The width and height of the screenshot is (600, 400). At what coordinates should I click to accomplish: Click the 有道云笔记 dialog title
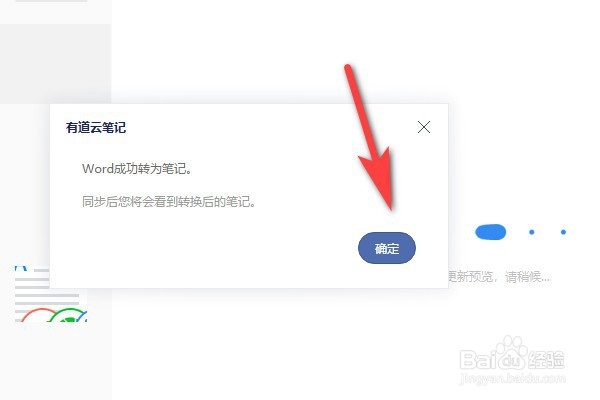point(96,127)
